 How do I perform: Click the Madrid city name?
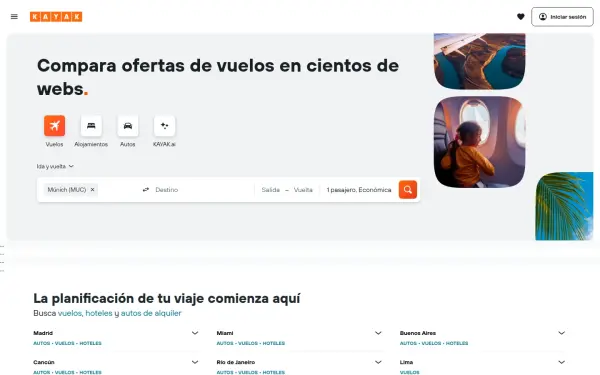(43, 333)
